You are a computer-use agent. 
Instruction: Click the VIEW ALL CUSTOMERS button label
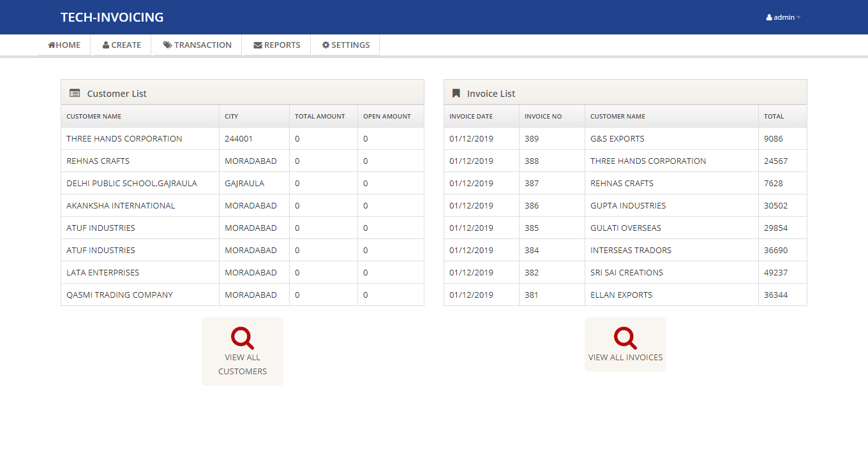click(243, 364)
